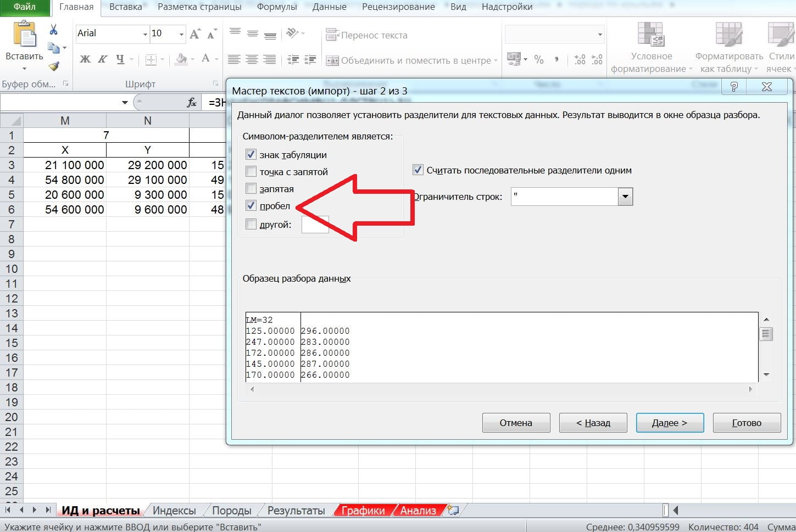Open the Arial font name dropdown
796x532 pixels.
pos(145,34)
